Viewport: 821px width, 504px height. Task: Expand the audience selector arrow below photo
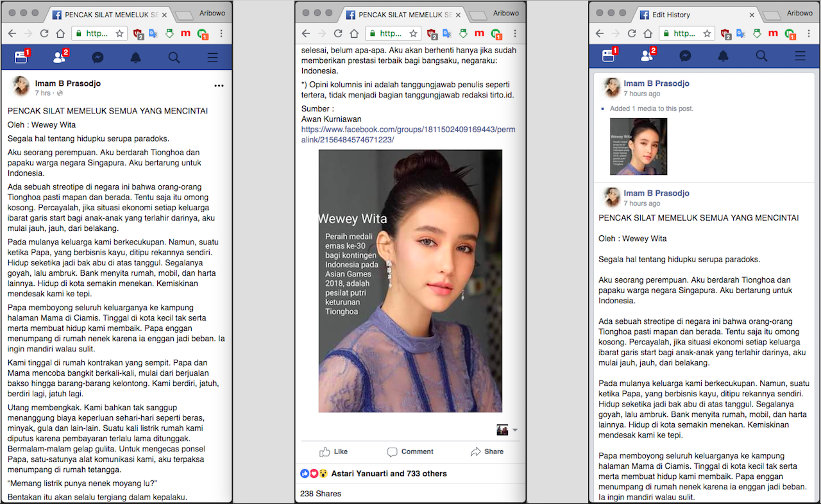click(514, 430)
